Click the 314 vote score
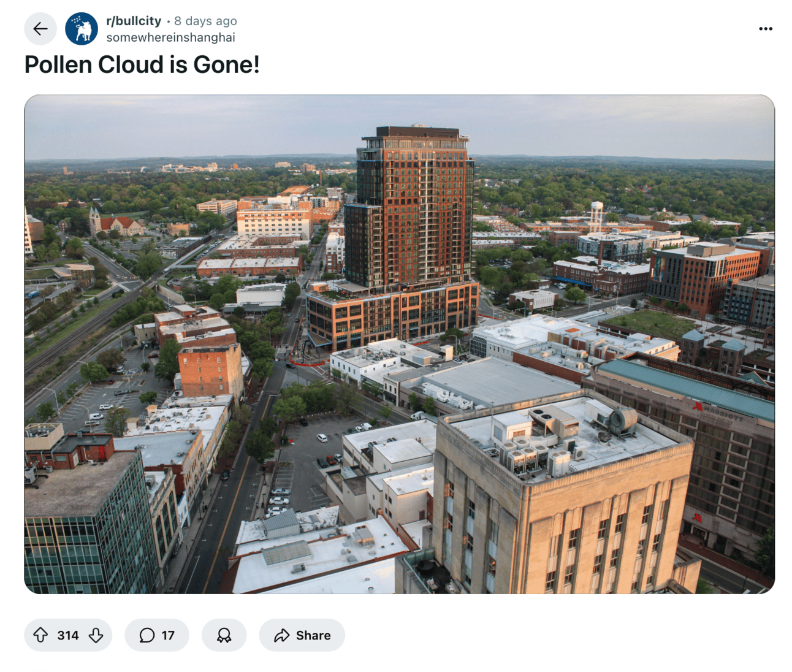The width and height of the screenshot is (792, 672). pos(68,635)
